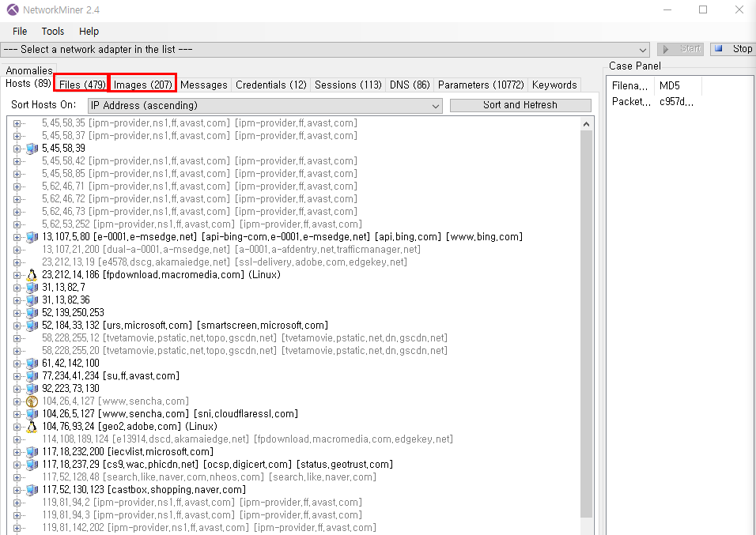Screen dimensions: 756x535
Task: Select host row 58.228.255.20 tvetamovie
Action: 244,351
